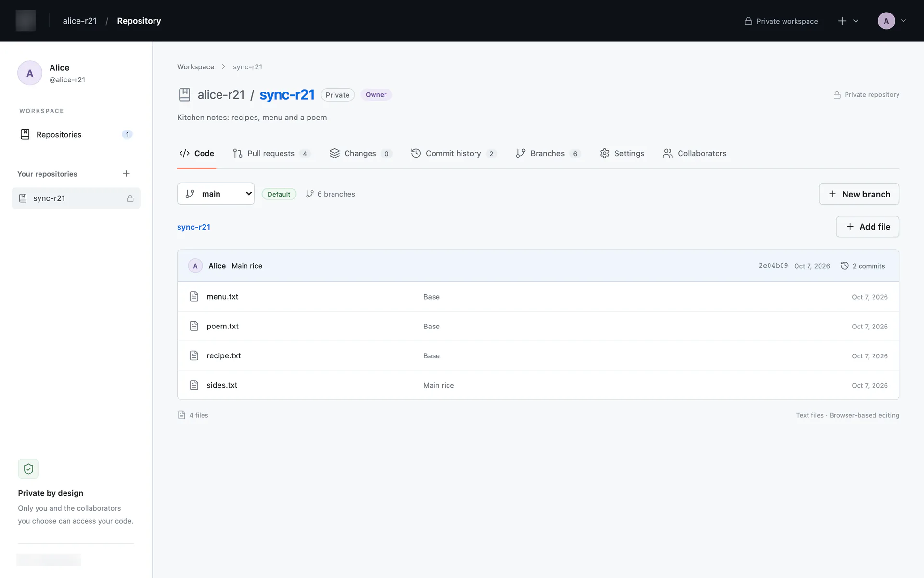Viewport: 924px width, 578px height.
Task: Open the sync-r21 repository title link
Action: click(x=287, y=94)
